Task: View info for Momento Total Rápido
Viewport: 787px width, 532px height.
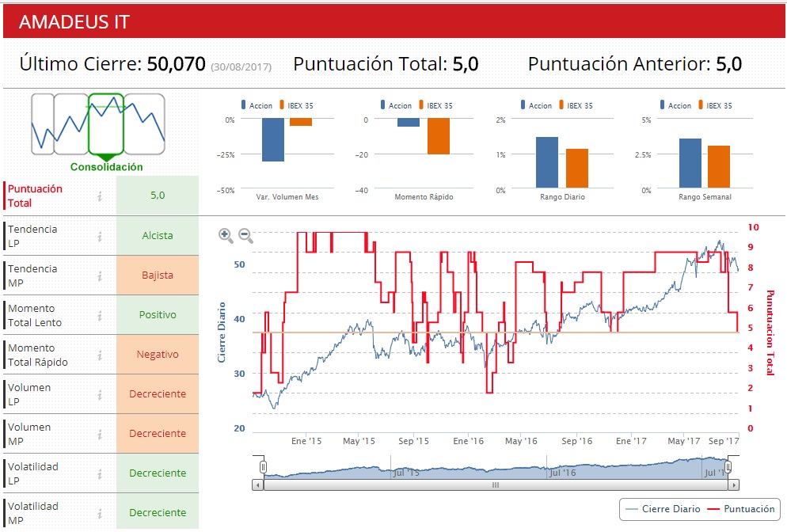Action: coord(100,355)
